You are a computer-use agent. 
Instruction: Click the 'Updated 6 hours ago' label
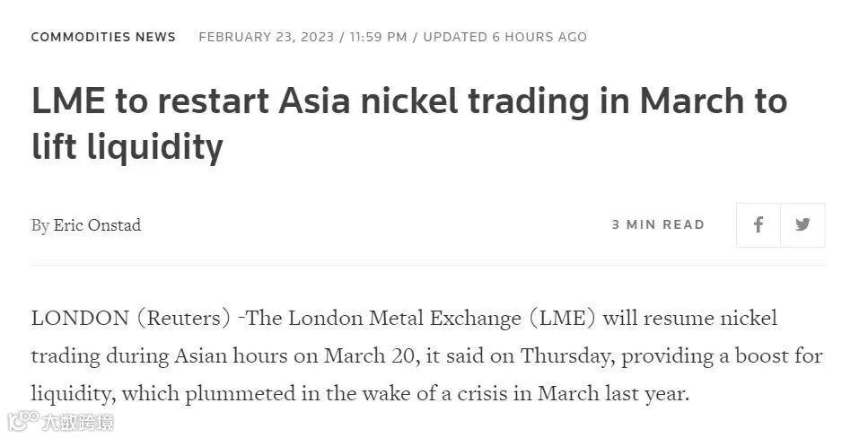(x=504, y=37)
